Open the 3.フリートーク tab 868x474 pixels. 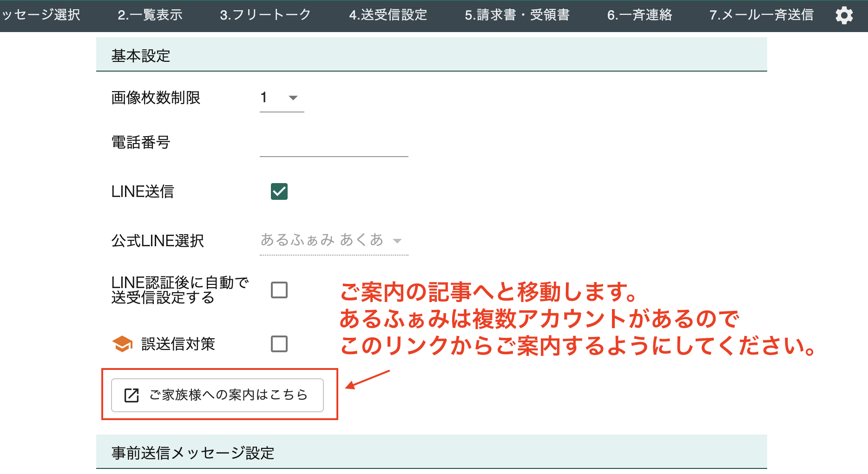265,15
